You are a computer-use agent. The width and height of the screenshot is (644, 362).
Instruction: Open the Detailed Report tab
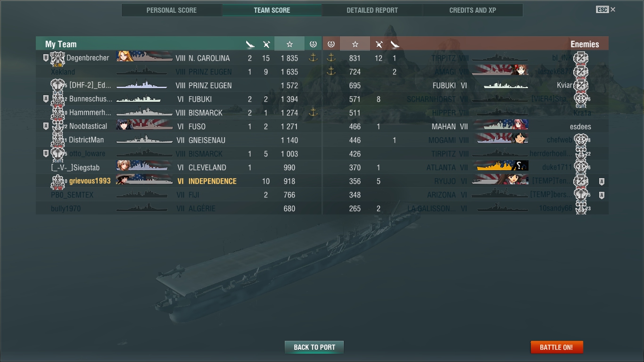click(x=372, y=10)
